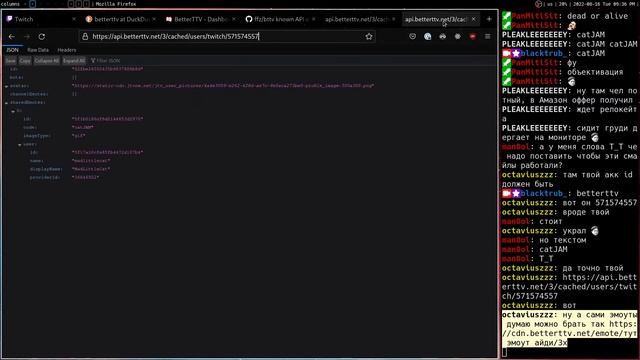
Task: Open the Firefox hamburger menu
Action: [487, 37]
